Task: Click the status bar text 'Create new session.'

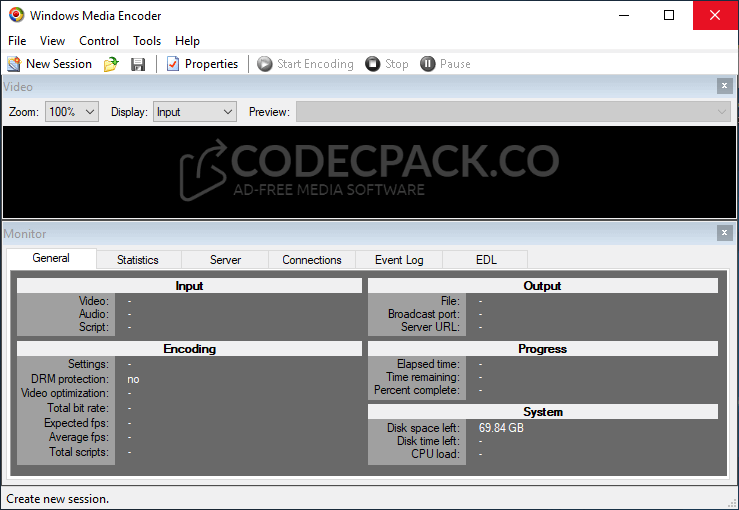Action: (x=57, y=499)
